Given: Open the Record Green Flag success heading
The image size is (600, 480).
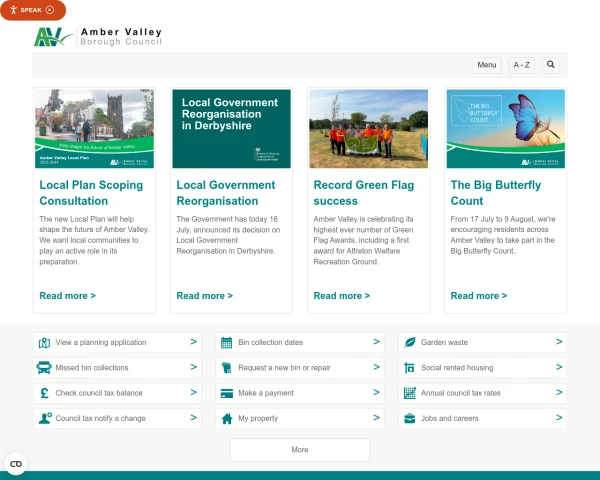Looking at the screenshot, I should coord(364,193).
